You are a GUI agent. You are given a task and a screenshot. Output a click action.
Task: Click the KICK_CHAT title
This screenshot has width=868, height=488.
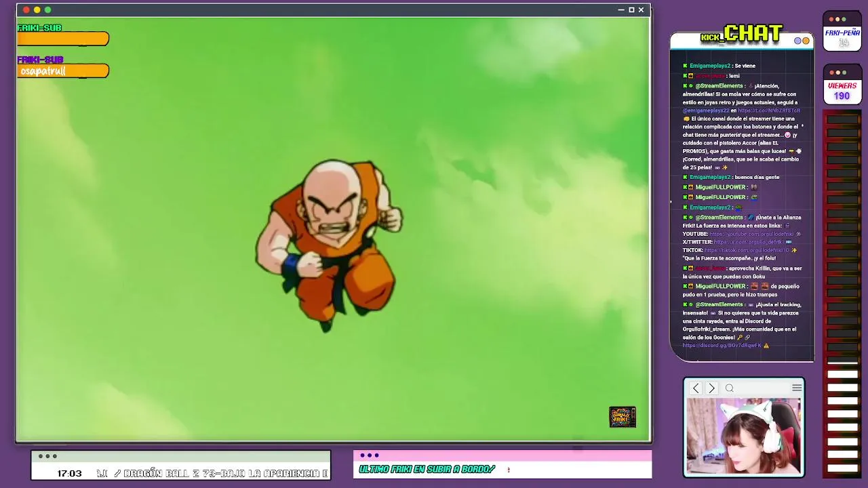coord(742,34)
